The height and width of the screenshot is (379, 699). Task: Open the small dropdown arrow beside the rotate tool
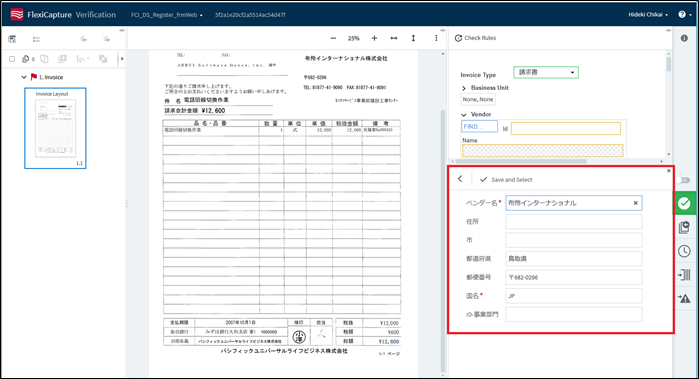87,59
